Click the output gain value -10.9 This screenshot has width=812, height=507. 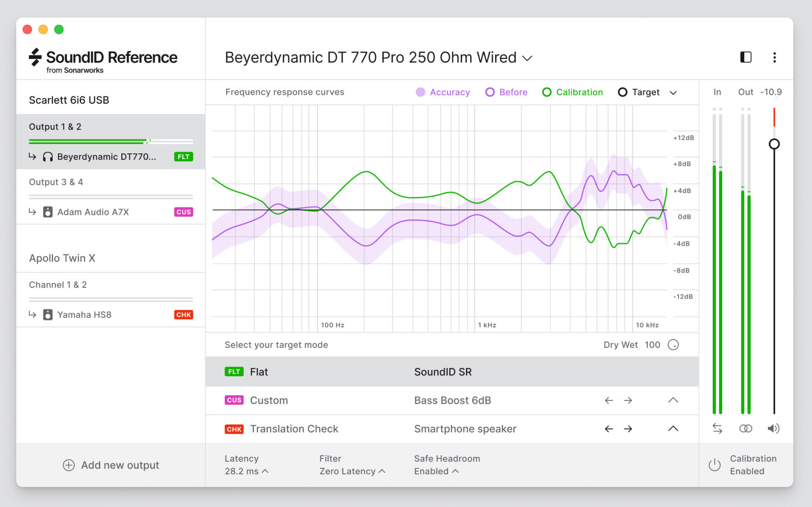[771, 92]
